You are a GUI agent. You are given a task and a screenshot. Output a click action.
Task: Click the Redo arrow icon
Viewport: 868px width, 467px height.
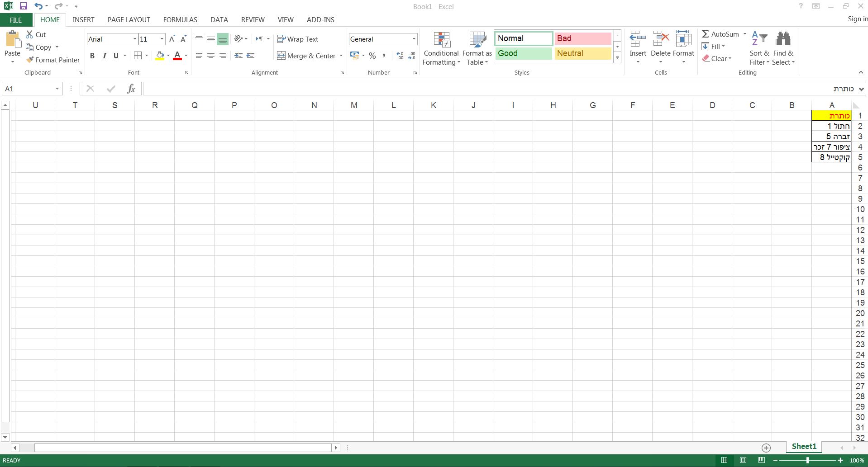click(x=58, y=6)
